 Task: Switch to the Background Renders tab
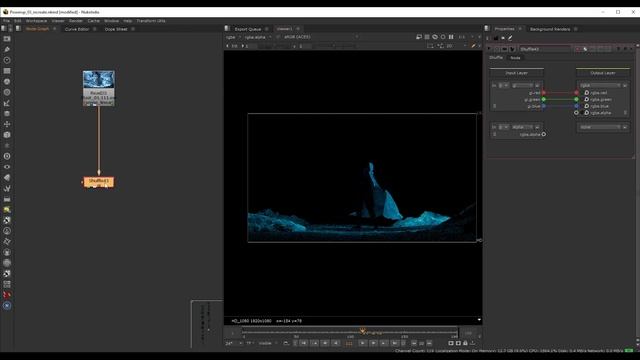coord(550,29)
